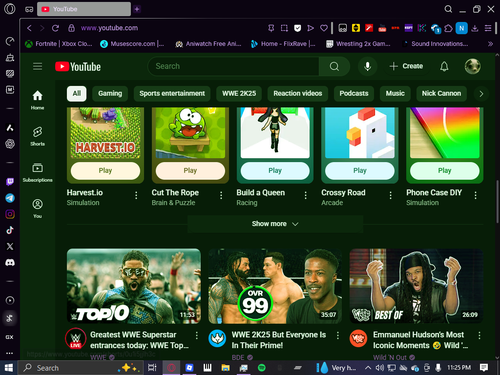Image resolution: width=500 pixels, height=375 pixels.
Task: Open a new tab with the plus button
Action: pyautogui.click(x=137, y=9)
